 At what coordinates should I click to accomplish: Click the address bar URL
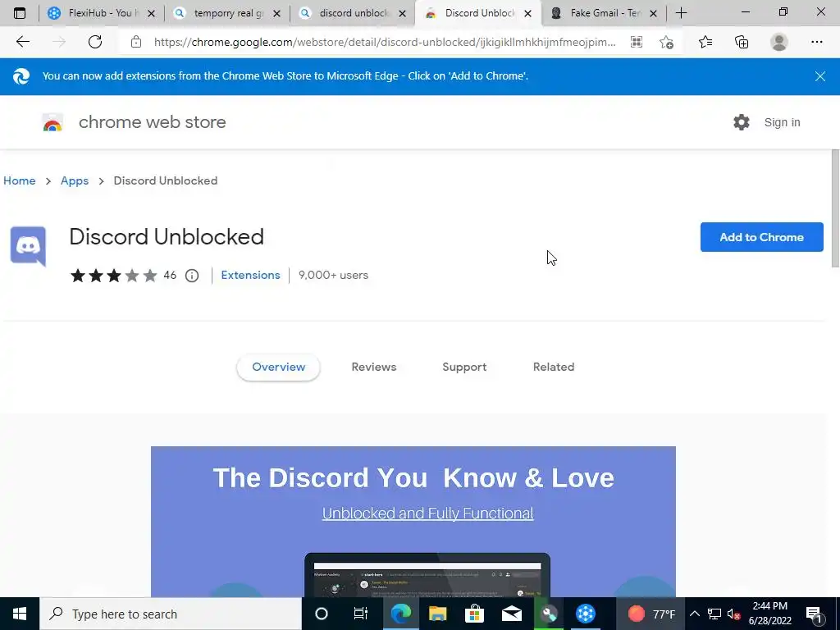pos(385,42)
